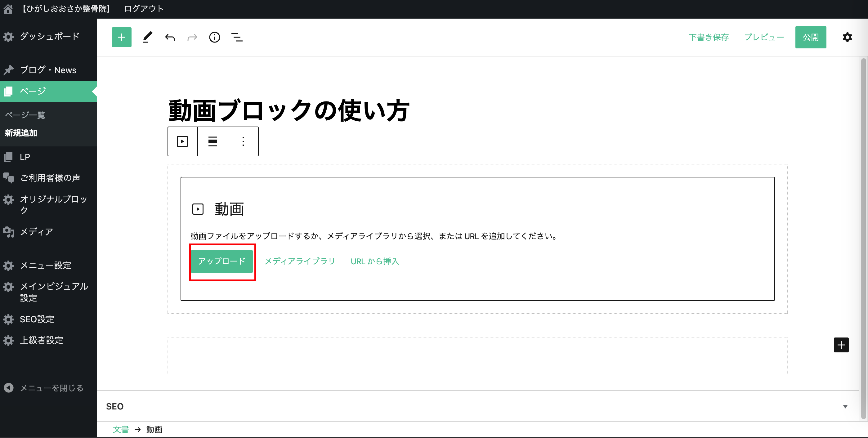
Task: Open the content info circle icon
Action: tap(214, 37)
